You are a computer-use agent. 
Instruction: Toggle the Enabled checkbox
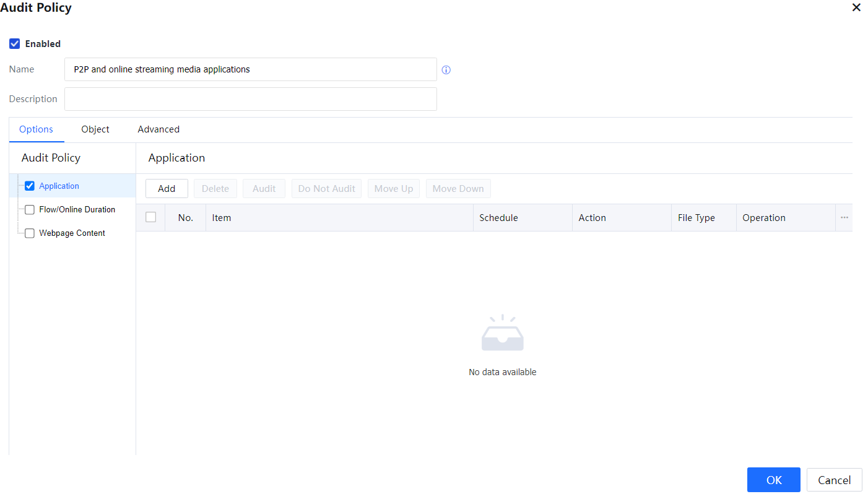coord(15,44)
